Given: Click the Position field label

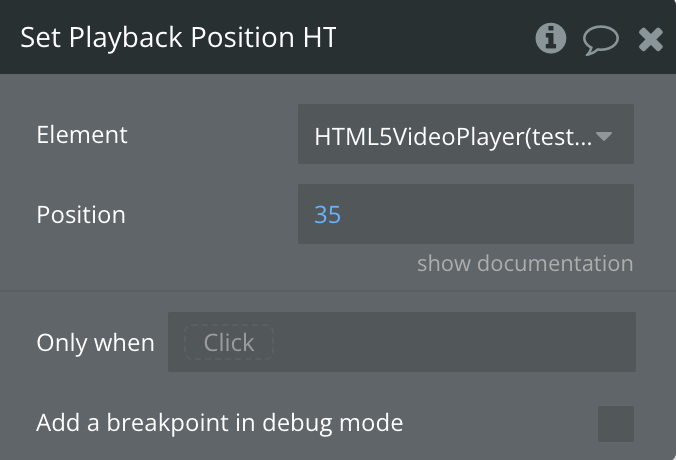Looking at the screenshot, I should [x=81, y=215].
